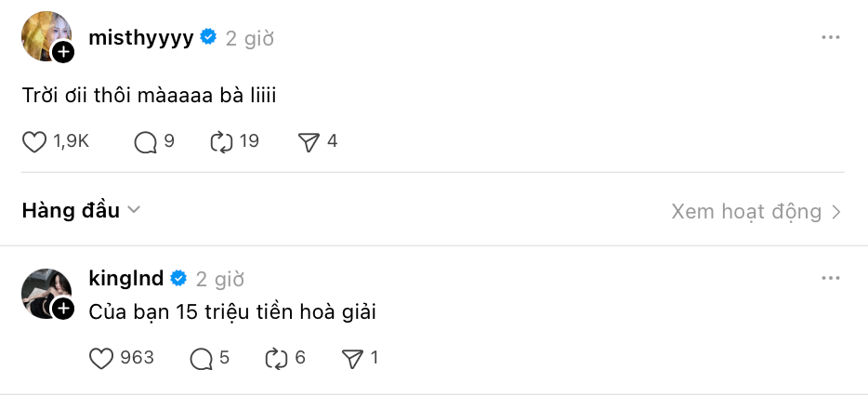
Task: Open comments on misthyyyy's post
Action: point(146,141)
